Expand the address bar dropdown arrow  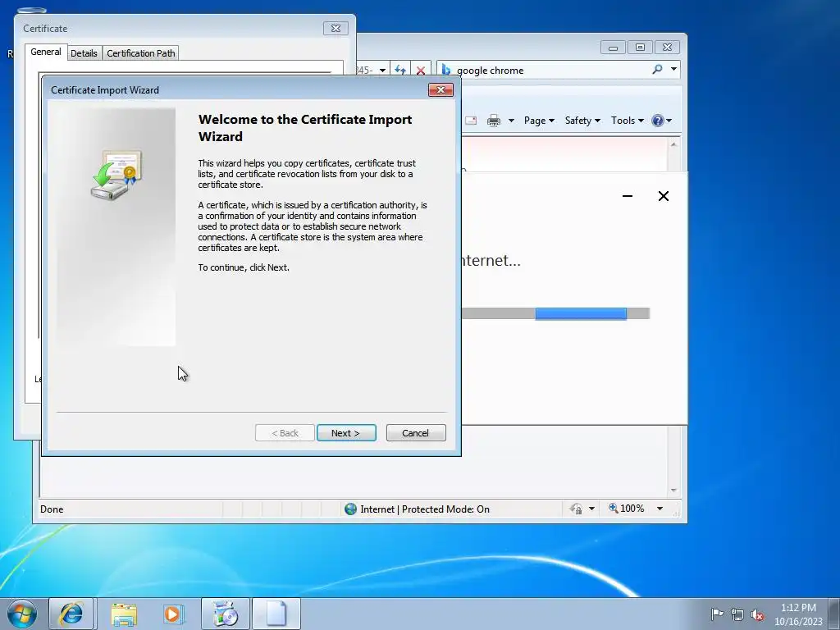coord(382,71)
